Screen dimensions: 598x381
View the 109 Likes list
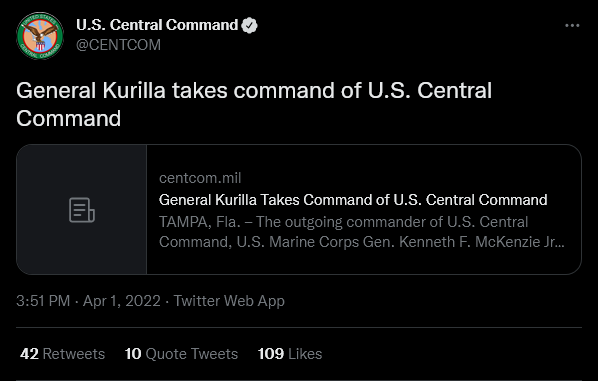click(290, 354)
